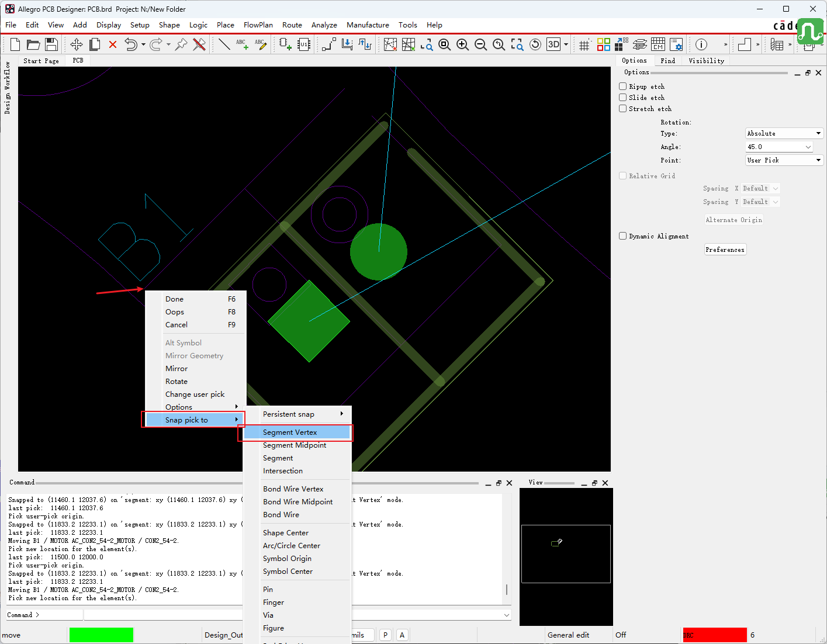This screenshot has width=827, height=644.
Task: Open the Redo history dropdown arrow
Action: tap(168, 44)
